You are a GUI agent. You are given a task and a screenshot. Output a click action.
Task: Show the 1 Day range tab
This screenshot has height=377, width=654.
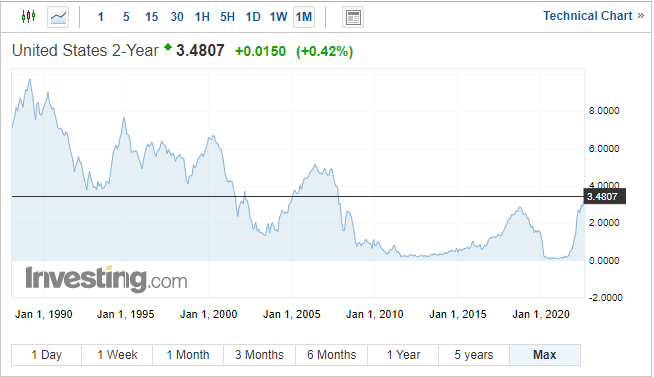click(x=47, y=355)
